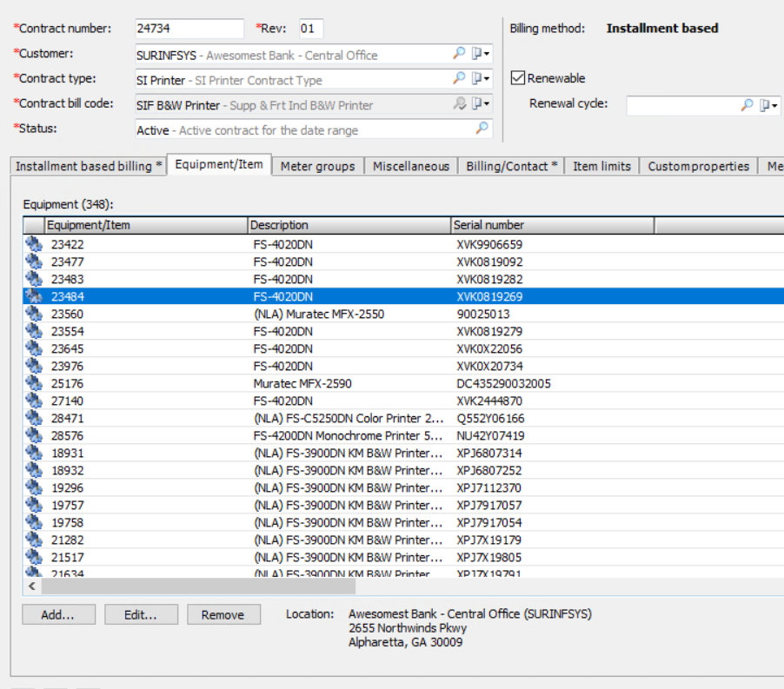Click the equipment icon beside item 18932
The height and width of the screenshot is (689, 784).
click(34, 470)
